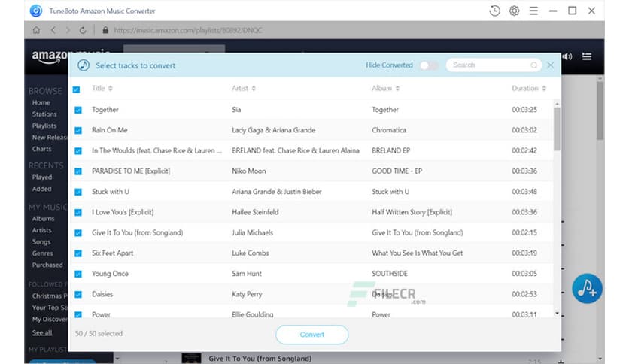Open Songs under My Music

41,241
